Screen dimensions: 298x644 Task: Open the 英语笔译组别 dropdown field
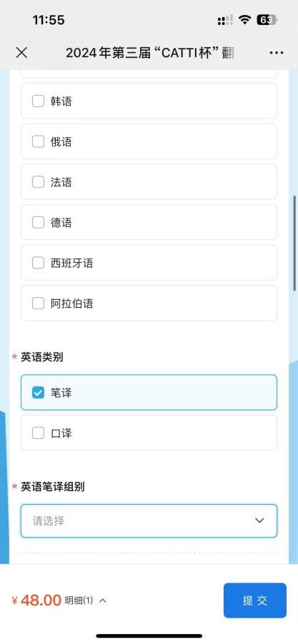149,520
